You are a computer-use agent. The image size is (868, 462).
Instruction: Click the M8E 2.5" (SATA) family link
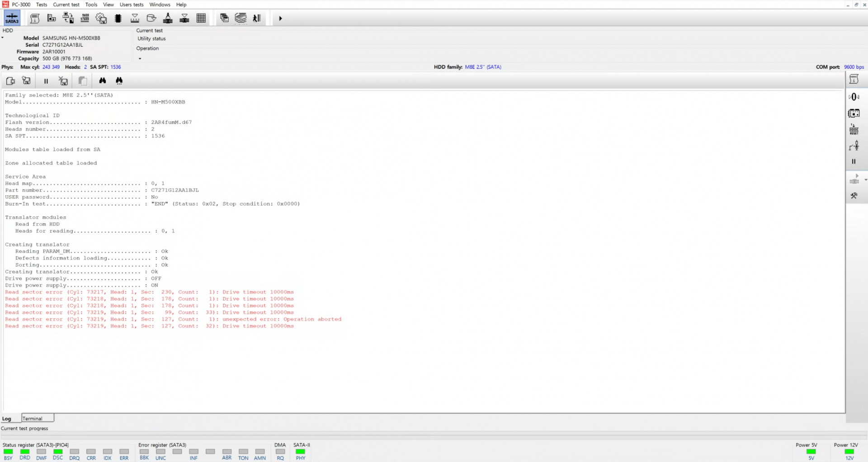coord(483,67)
